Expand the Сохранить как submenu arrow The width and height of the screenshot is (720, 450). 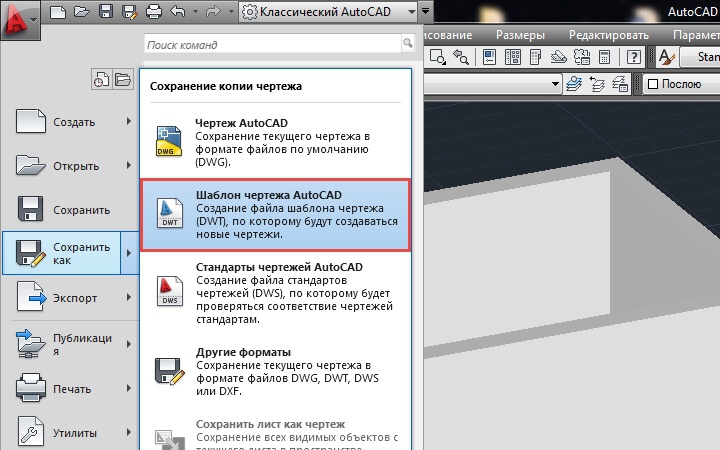coord(129,253)
